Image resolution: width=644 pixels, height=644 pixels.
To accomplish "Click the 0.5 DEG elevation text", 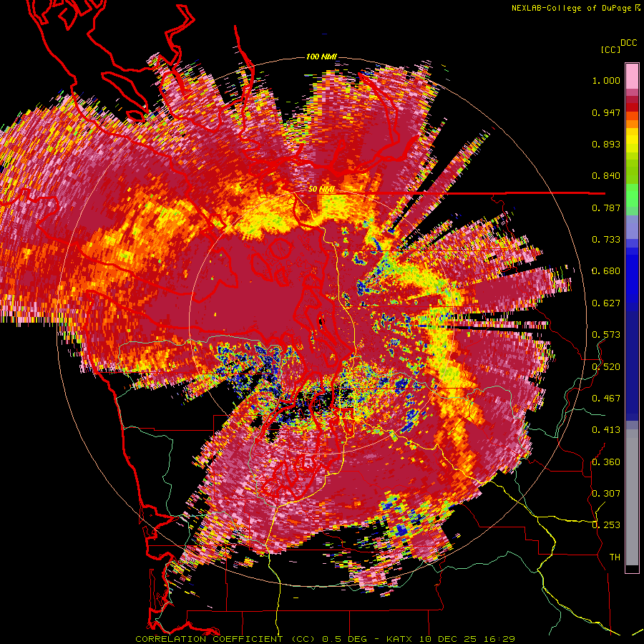I will (346, 639).
